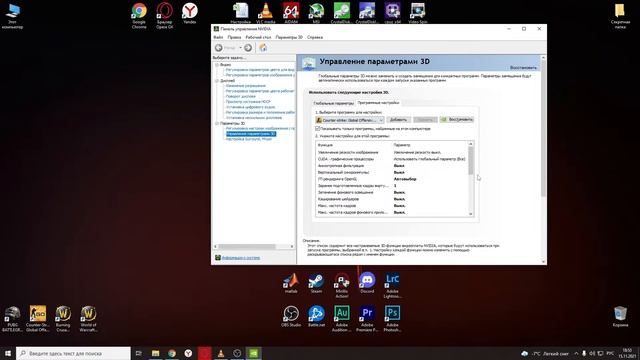
Task: Open Matlab desktop shortcut
Action: coord(291,283)
